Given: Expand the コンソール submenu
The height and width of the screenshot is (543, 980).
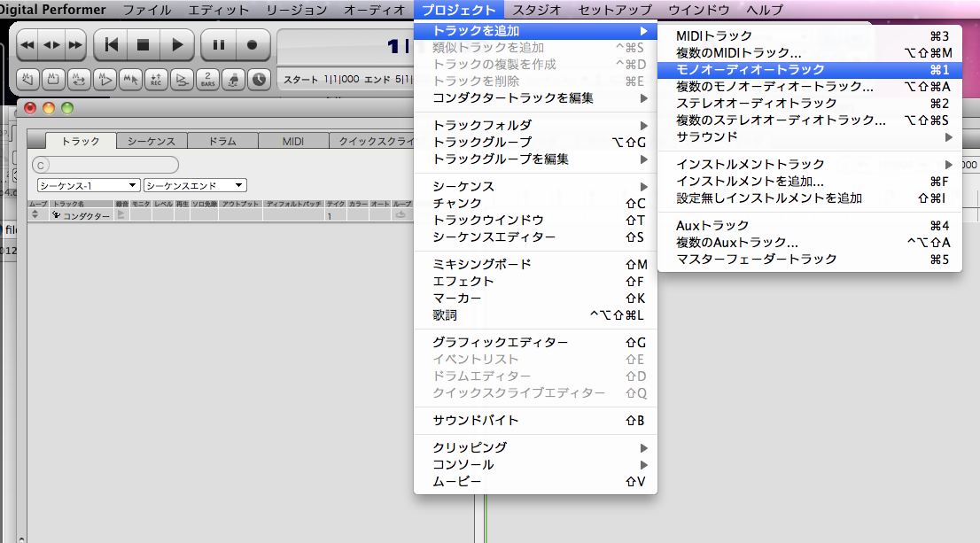Looking at the screenshot, I should [535, 465].
